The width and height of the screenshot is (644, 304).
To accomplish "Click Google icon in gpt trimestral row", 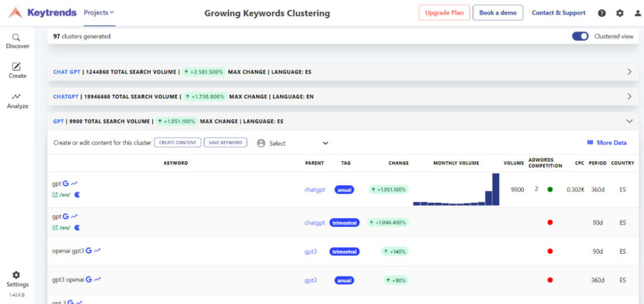I will tap(65, 217).
